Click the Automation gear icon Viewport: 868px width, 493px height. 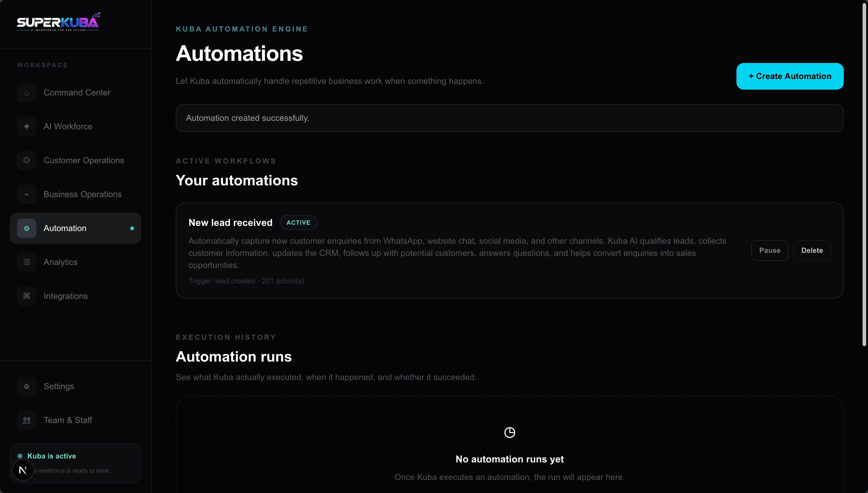coord(26,228)
